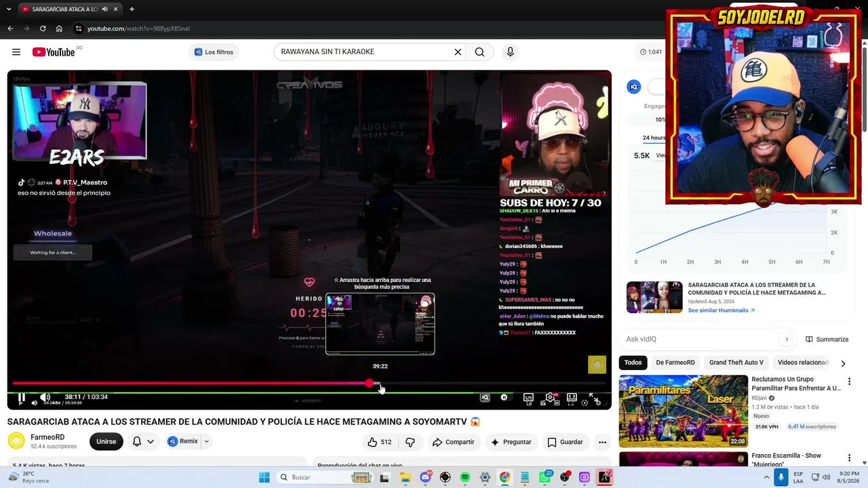Click the magnifying glass search button
Screen dimensions: 868x488
pyautogui.click(x=479, y=52)
